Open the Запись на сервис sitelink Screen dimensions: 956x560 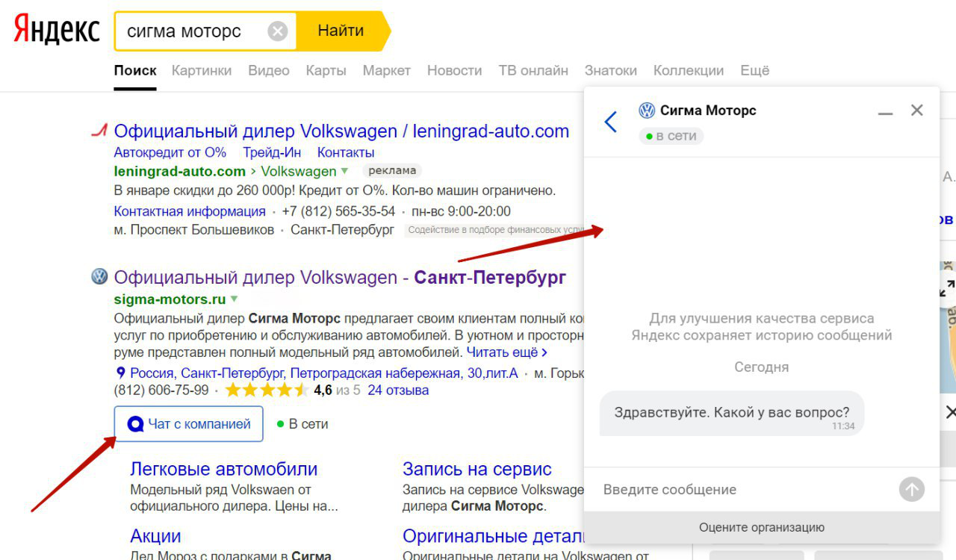(477, 469)
